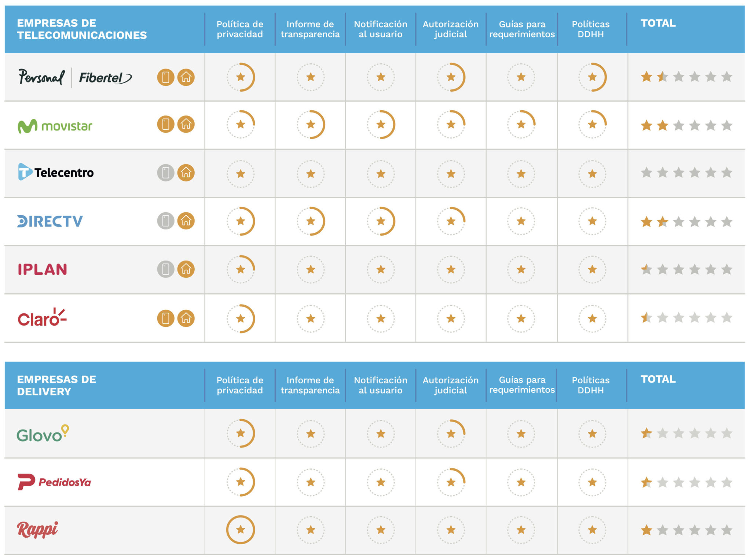Click the Telecentro greyed-out mobile icon
751x560 pixels.
click(165, 173)
